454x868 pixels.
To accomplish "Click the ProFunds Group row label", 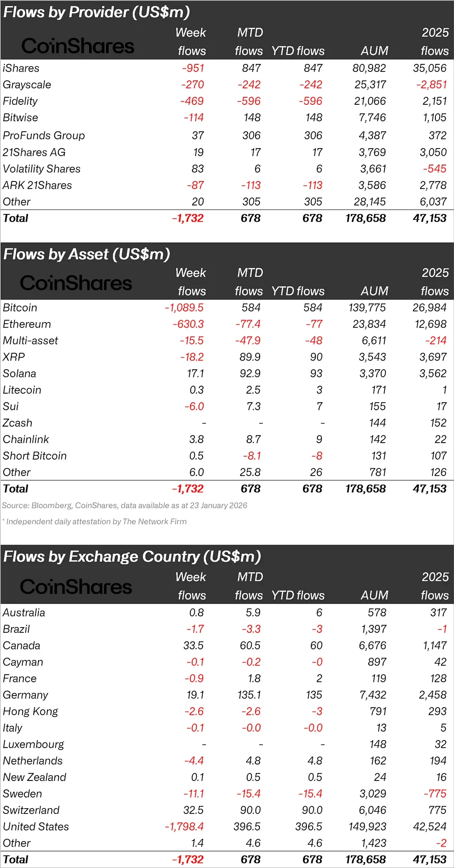I will (x=44, y=135).
